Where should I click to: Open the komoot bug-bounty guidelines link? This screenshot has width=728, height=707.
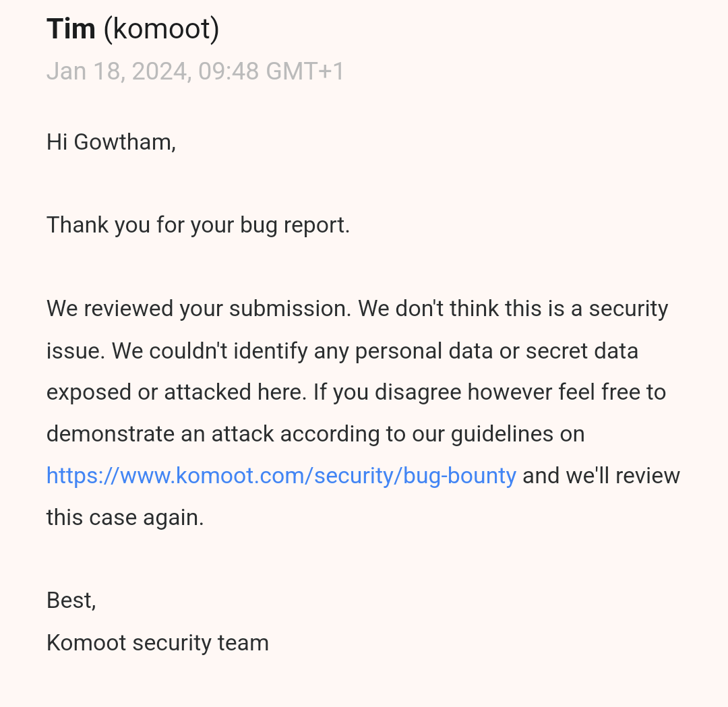click(281, 476)
